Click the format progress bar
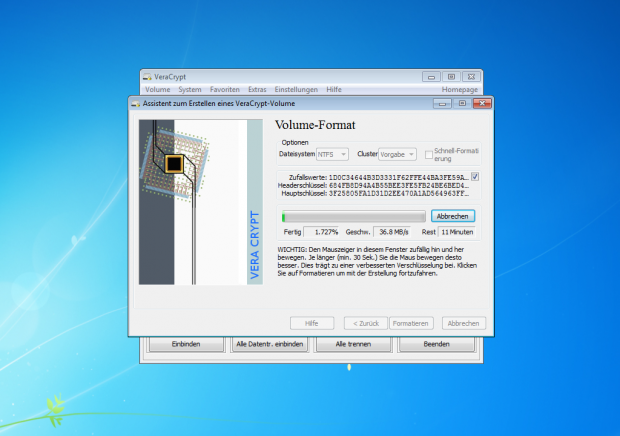 [353, 216]
